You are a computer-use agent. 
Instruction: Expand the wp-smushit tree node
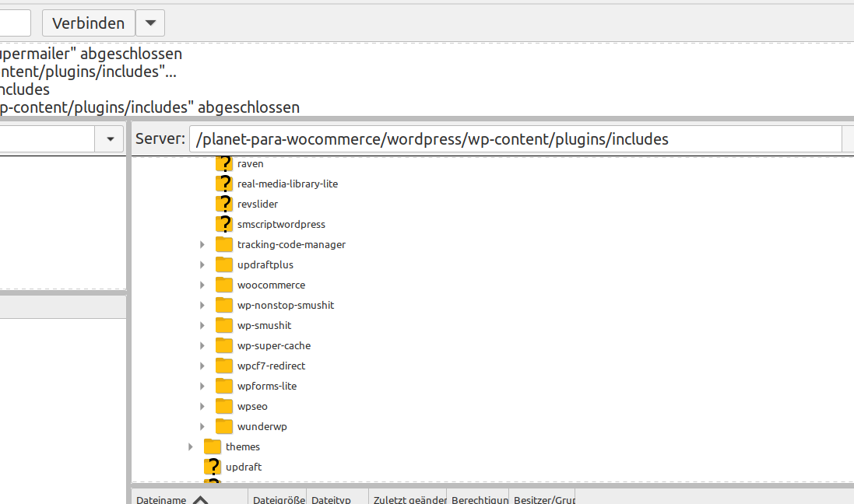[x=202, y=325]
